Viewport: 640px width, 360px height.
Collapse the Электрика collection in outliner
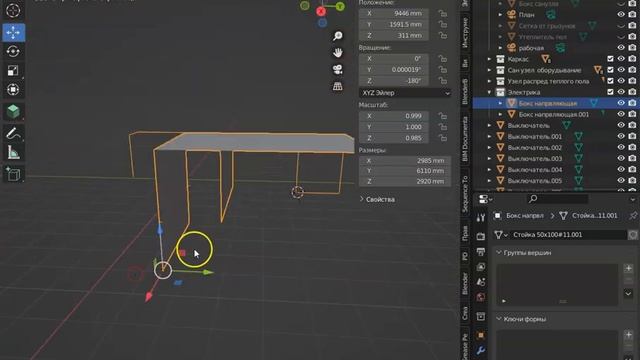[489, 92]
